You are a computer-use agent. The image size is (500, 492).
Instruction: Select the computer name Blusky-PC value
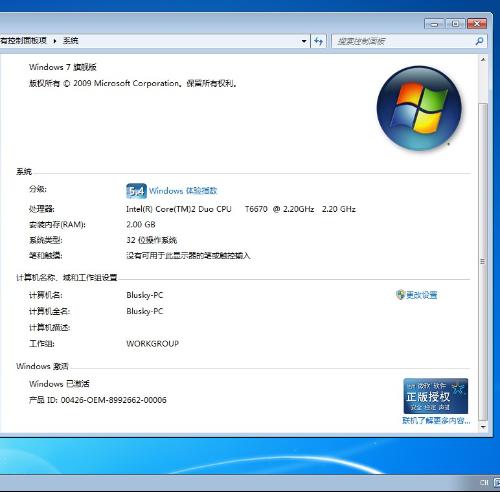point(145,295)
